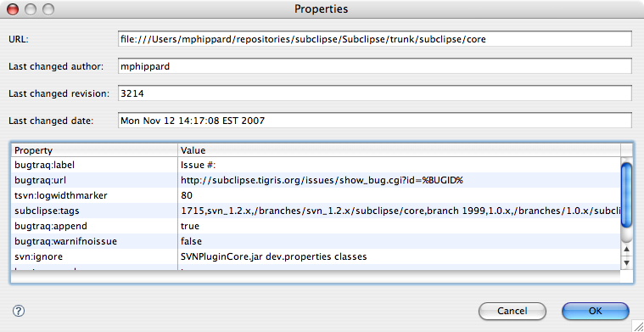This screenshot has width=644, height=332.
Task: Select the svn:ignore property row
Action: click(316, 256)
